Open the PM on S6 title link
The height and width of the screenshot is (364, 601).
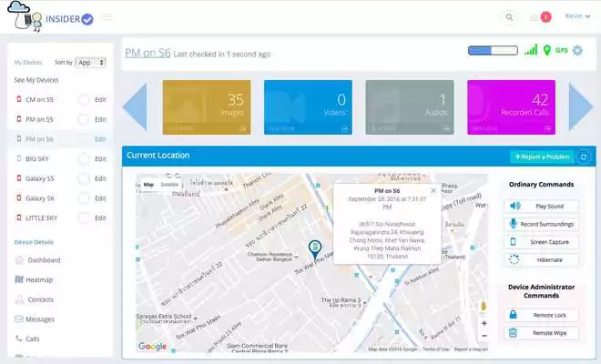(148, 53)
